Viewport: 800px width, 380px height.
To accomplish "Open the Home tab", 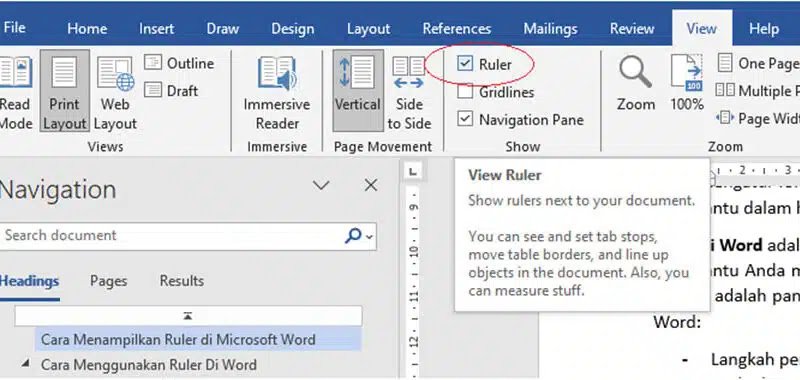I will [x=87, y=29].
